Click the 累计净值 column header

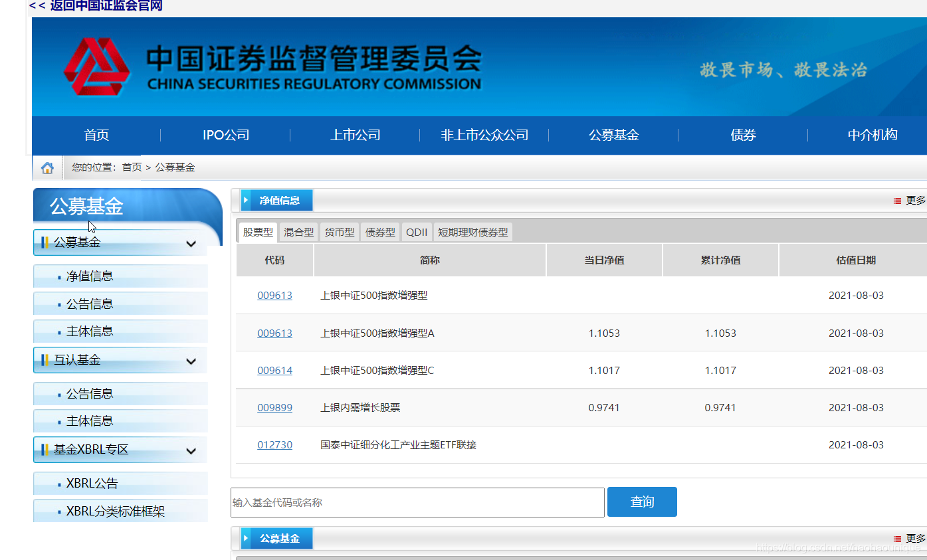720,260
